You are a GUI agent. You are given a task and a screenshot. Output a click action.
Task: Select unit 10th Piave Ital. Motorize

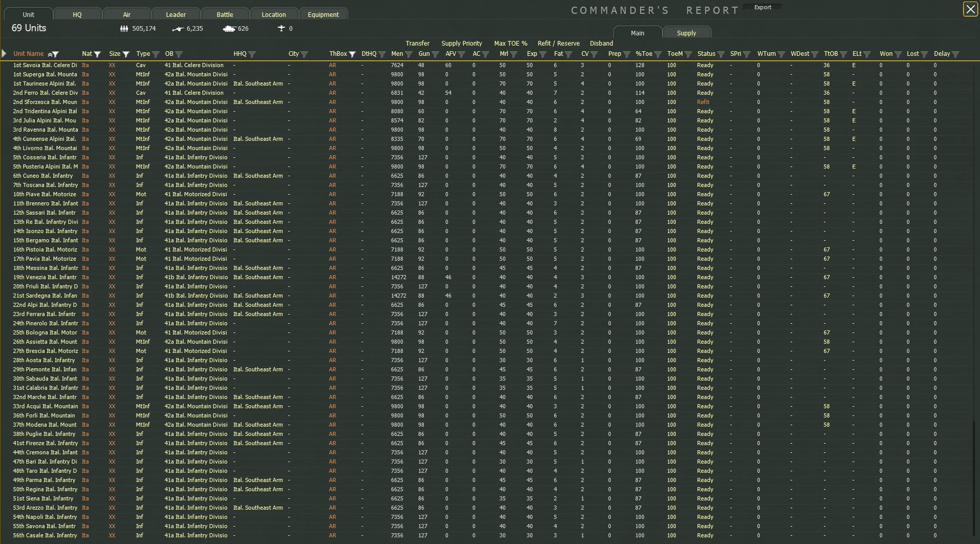tap(45, 195)
